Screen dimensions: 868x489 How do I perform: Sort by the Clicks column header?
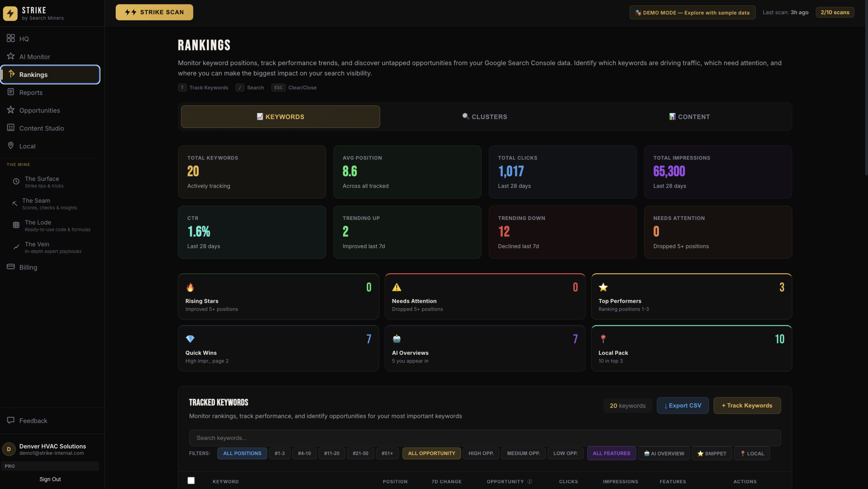568,482
